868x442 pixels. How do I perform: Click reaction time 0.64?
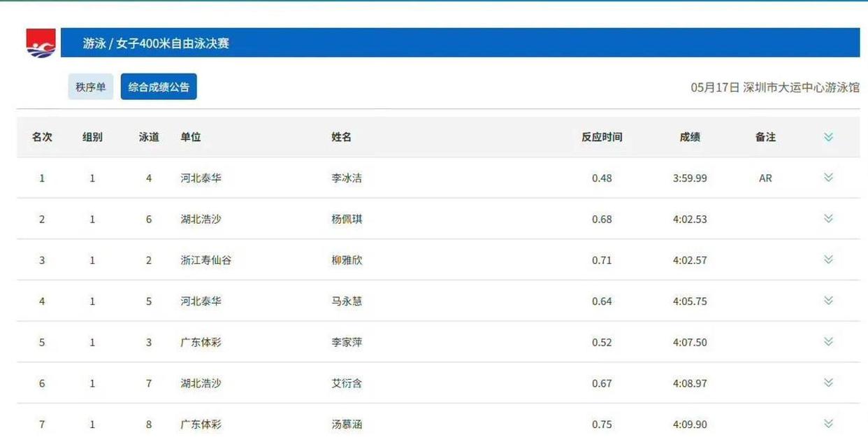602,301
